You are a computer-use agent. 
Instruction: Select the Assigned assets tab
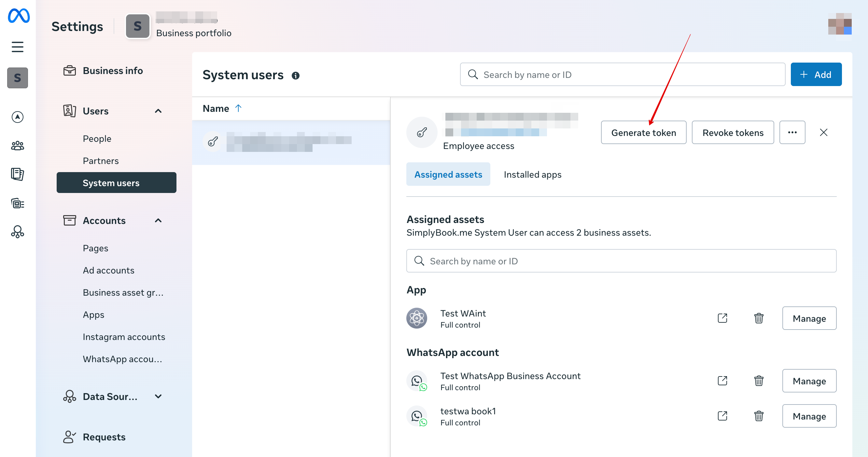tap(448, 174)
